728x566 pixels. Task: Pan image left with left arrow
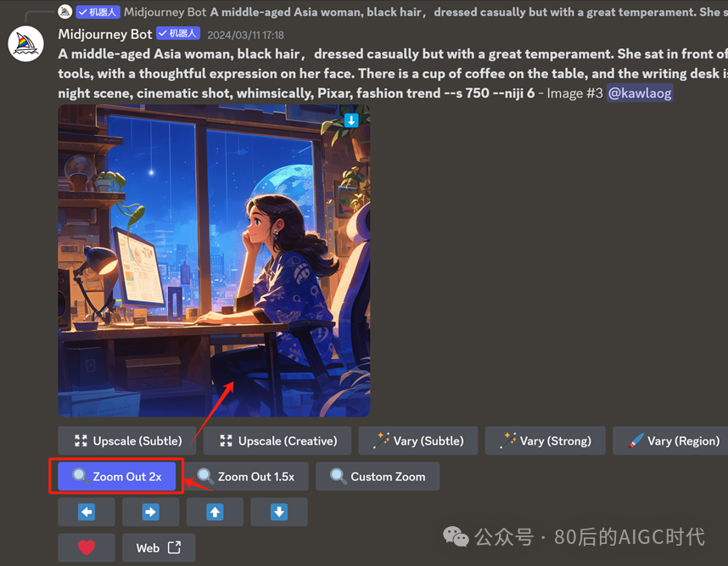pos(87,513)
